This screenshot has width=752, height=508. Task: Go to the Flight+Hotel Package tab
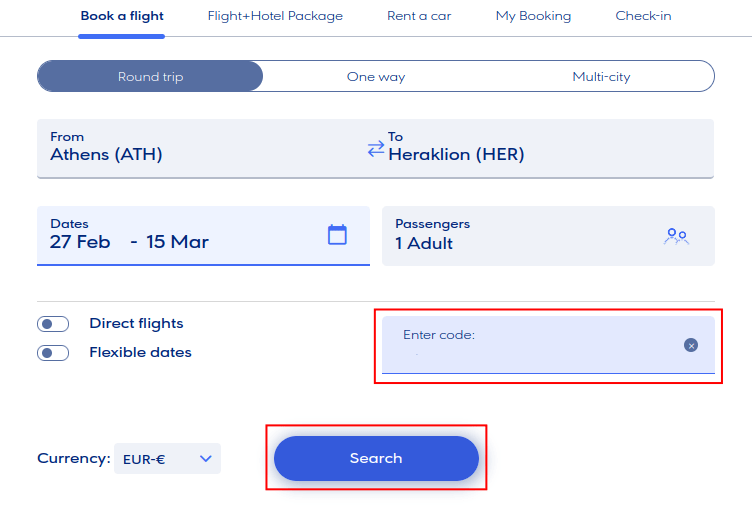[275, 16]
